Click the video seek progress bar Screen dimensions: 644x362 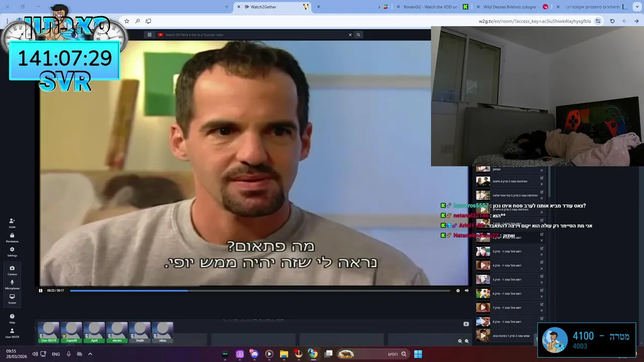click(260, 290)
